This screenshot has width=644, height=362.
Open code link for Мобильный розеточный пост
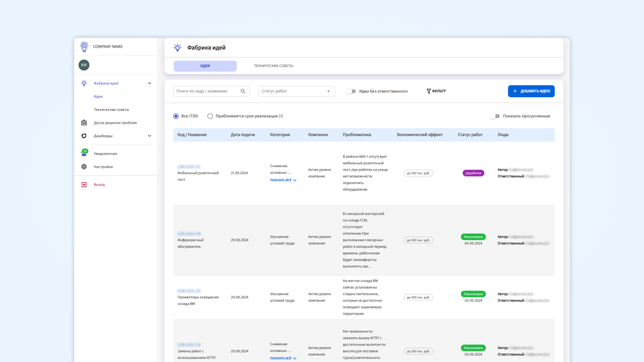pyautogui.click(x=189, y=166)
